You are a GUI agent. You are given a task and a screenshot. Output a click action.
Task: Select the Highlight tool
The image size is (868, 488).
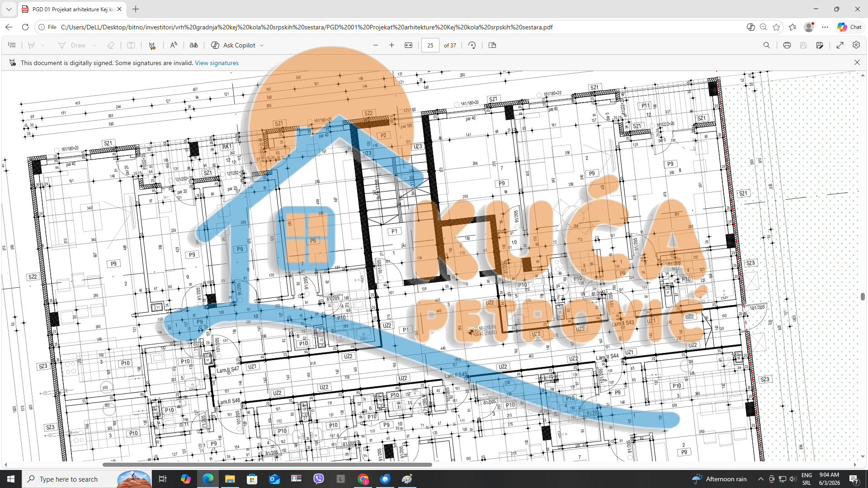(31, 45)
